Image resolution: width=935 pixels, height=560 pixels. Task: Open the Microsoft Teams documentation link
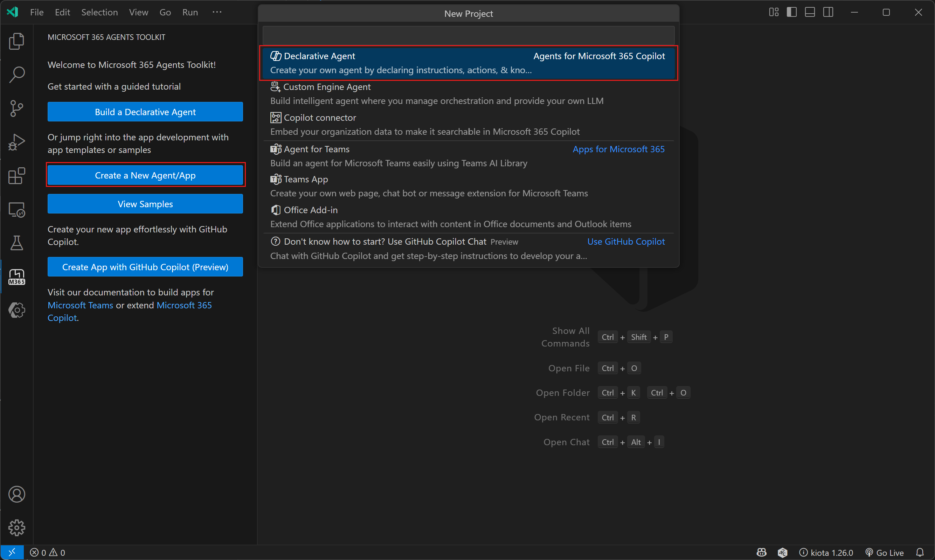(x=80, y=305)
